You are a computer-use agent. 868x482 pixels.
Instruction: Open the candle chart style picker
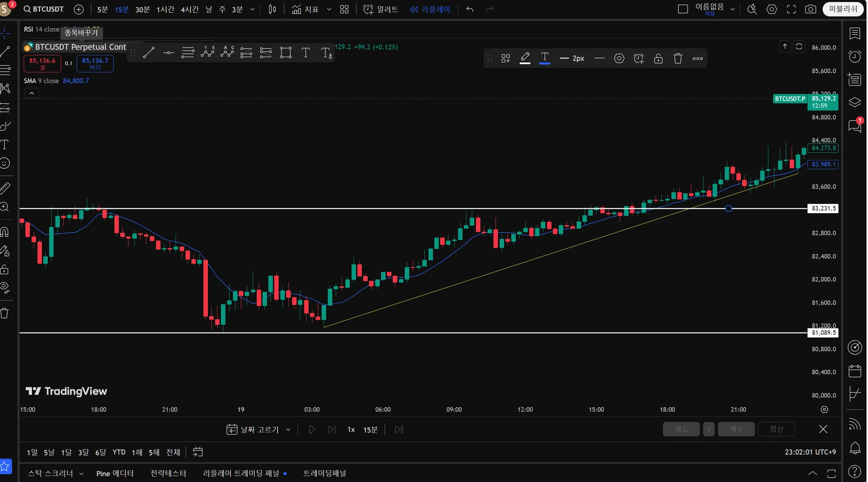(272, 9)
